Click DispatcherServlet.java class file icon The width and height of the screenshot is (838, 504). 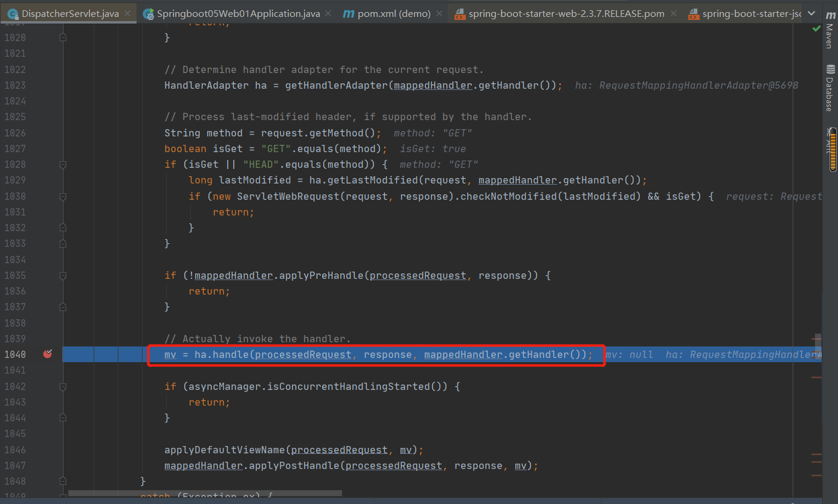(13, 13)
